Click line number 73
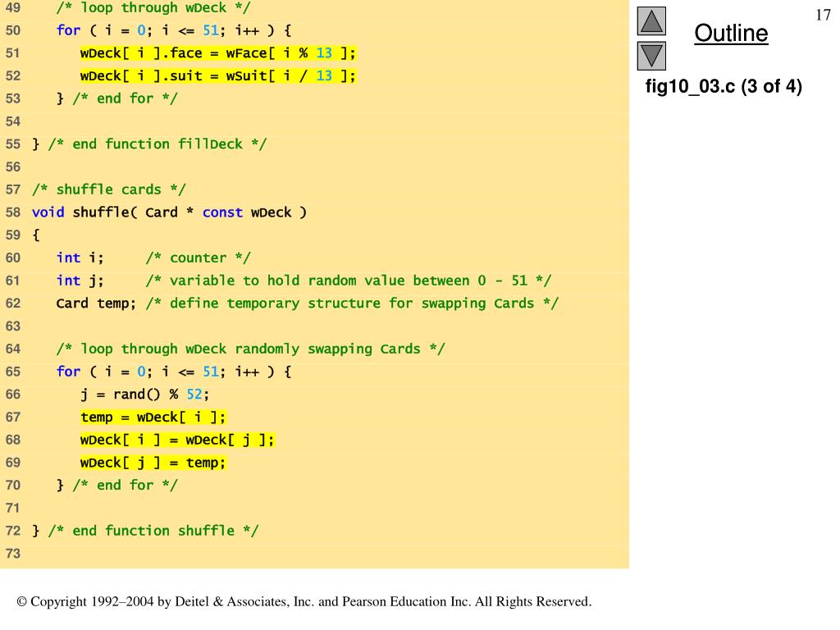 click(13, 554)
